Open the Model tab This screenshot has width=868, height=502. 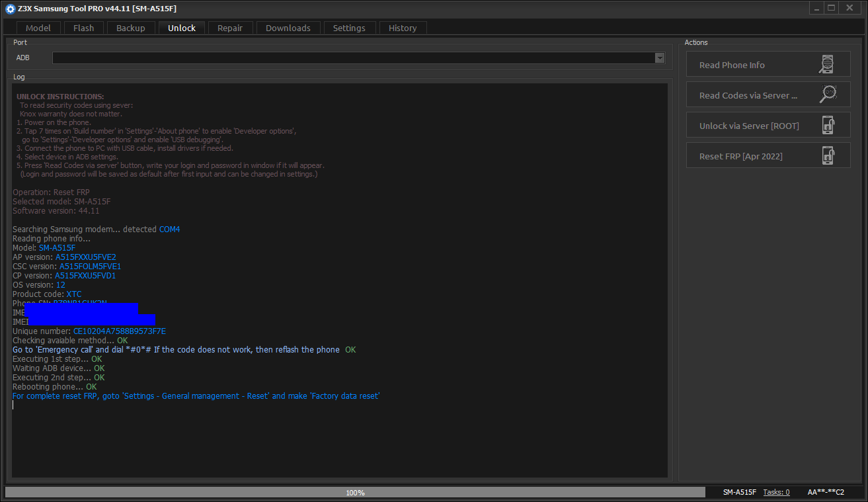coord(38,28)
